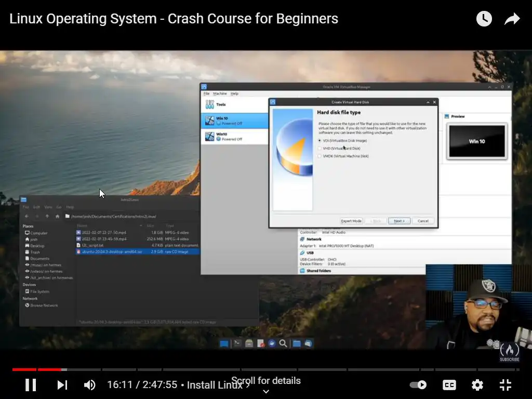Open the file manager Help menu
The width and height of the screenshot is (532, 399).
tap(70, 207)
